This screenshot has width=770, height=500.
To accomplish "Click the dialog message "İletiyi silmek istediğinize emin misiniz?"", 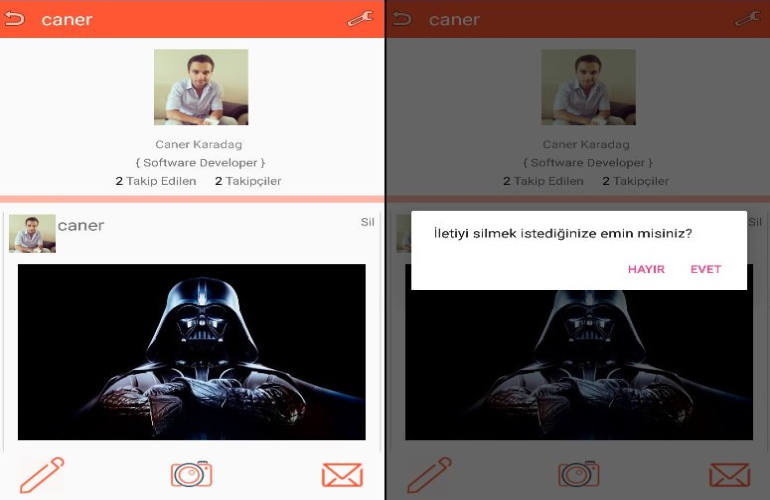I will [x=562, y=234].
